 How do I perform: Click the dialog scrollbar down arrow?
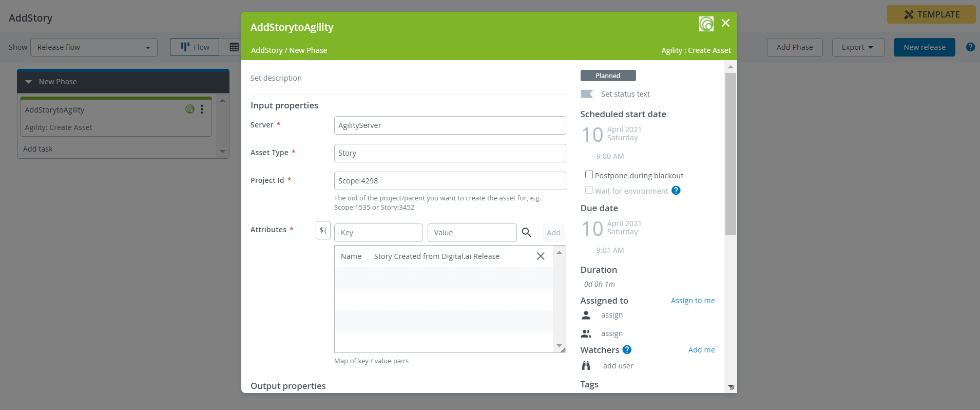pos(731,387)
